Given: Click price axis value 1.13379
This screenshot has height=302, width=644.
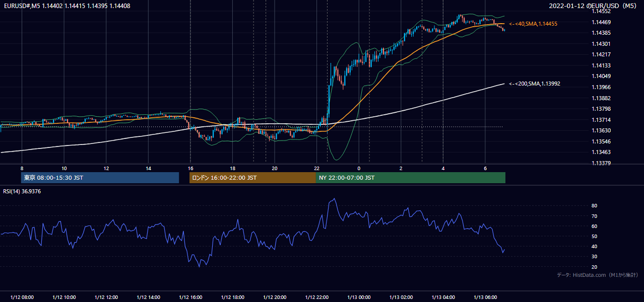Looking at the screenshot, I should click(x=601, y=163).
